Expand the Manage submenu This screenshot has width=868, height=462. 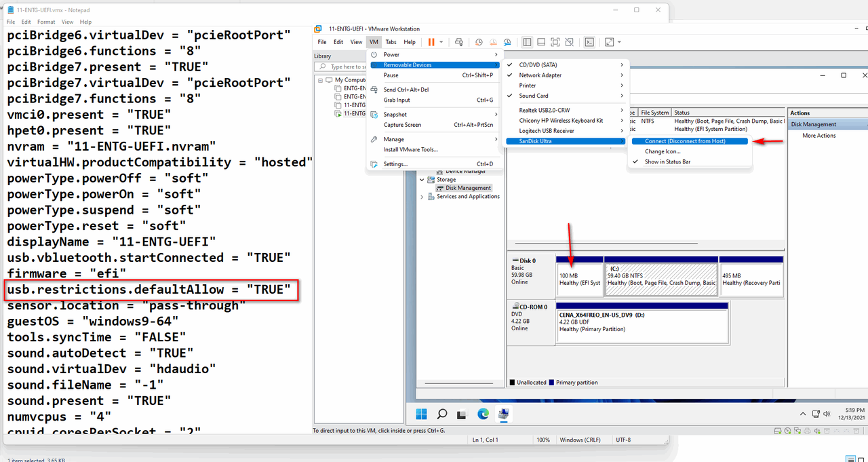pyautogui.click(x=434, y=139)
